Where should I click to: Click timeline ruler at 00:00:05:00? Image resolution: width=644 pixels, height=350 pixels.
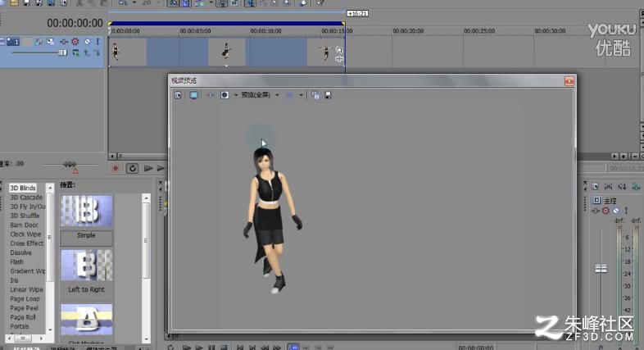195,31
